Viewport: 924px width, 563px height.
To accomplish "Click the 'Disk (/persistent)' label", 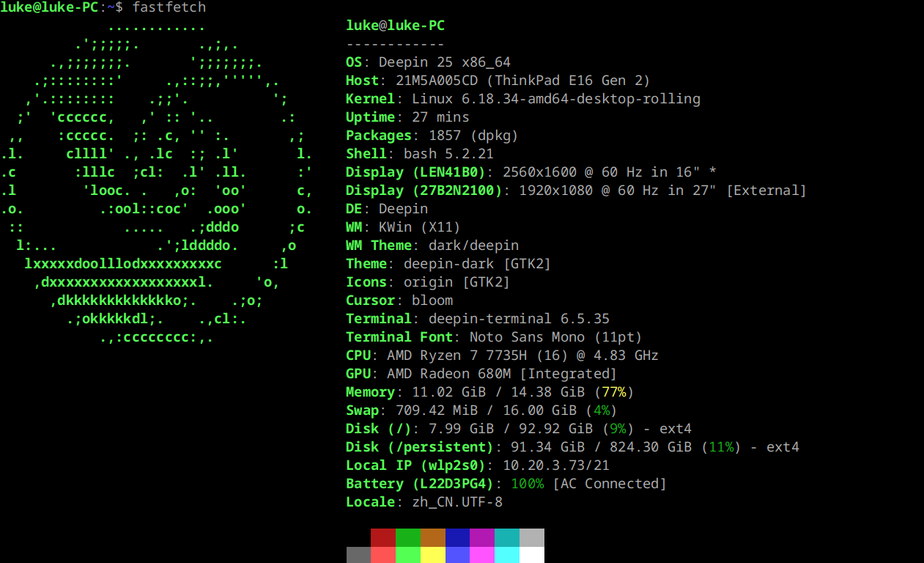I will pos(420,447).
